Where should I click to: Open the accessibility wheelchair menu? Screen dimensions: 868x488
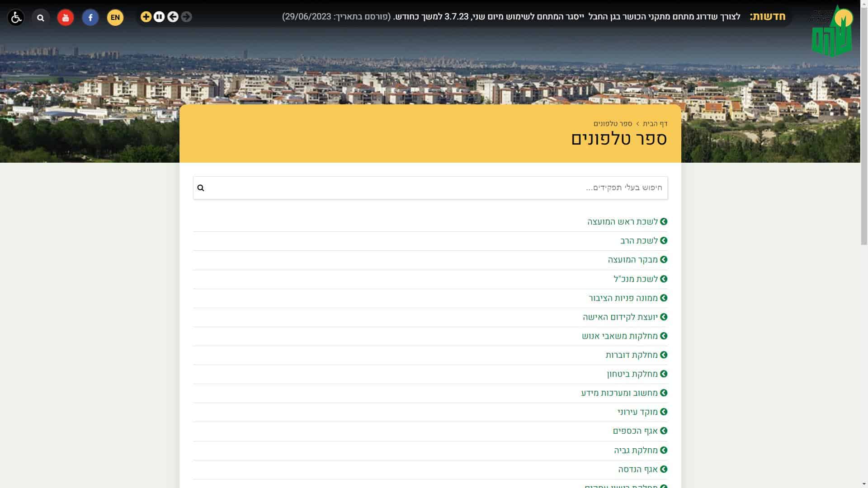(x=16, y=18)
